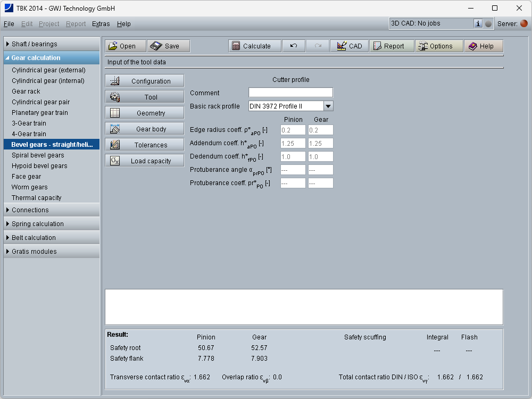Click the 3D CAD info icon
The image size is (532, 399).
[478, 23]
